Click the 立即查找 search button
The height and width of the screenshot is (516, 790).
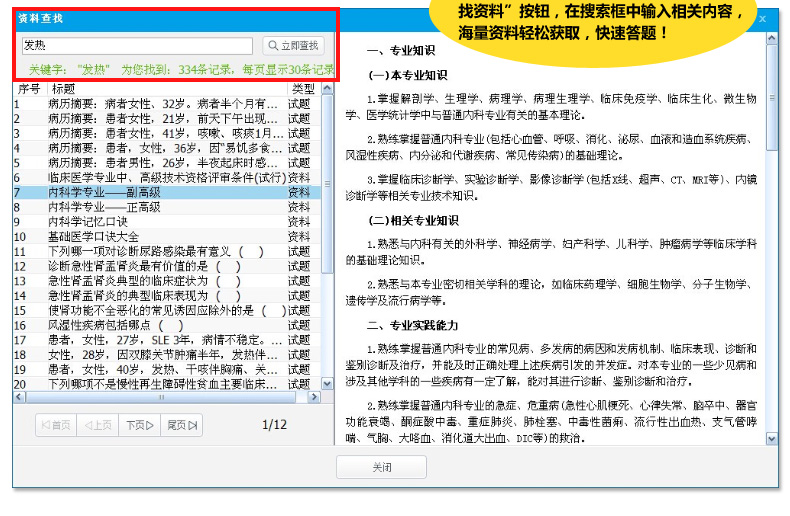click(293, 46)
